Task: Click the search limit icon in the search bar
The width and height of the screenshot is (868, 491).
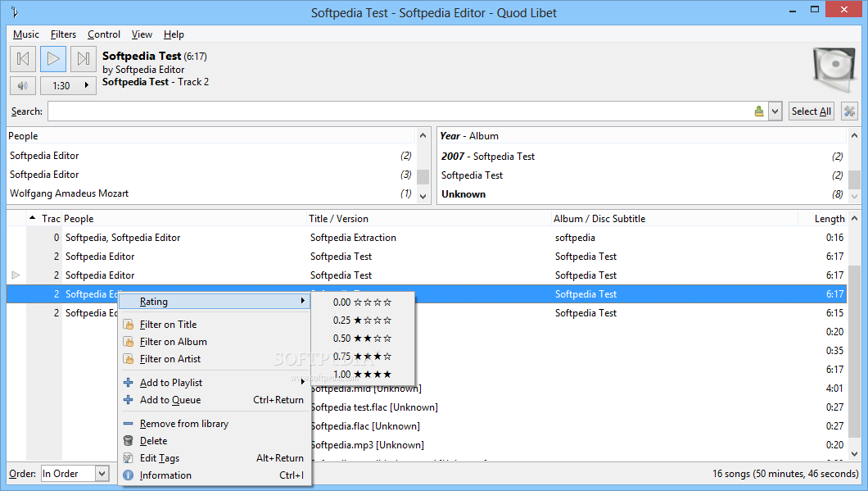Action: pos(759,111)
